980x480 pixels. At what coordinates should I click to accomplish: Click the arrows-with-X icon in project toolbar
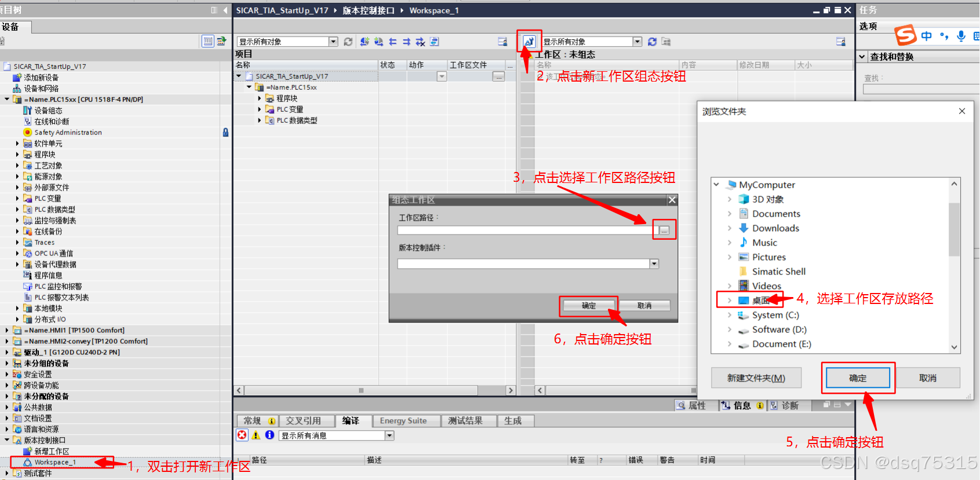point(421,42)
